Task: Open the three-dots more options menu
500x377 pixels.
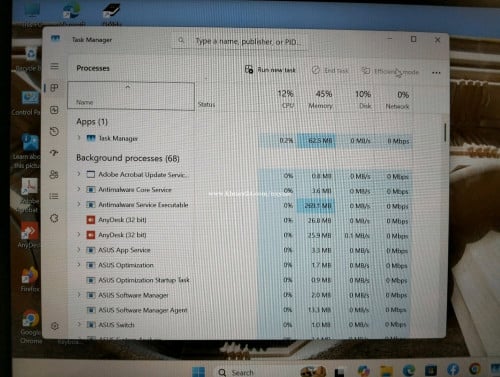Action: pyautogui.click(x=436, y=73)
